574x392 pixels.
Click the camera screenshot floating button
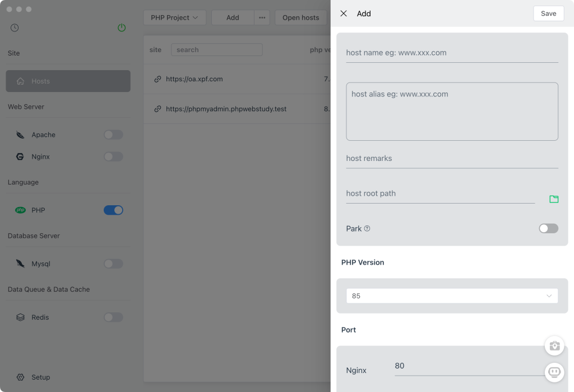[554, 345]
